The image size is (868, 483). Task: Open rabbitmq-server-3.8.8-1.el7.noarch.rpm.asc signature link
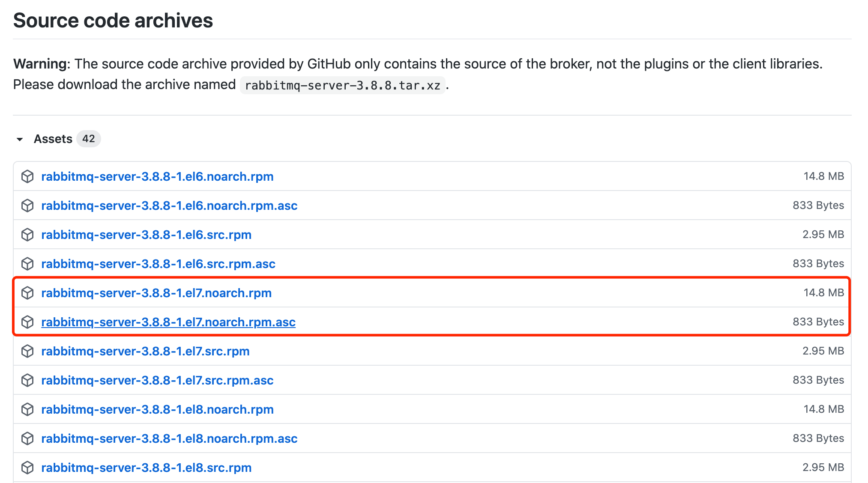168,322
